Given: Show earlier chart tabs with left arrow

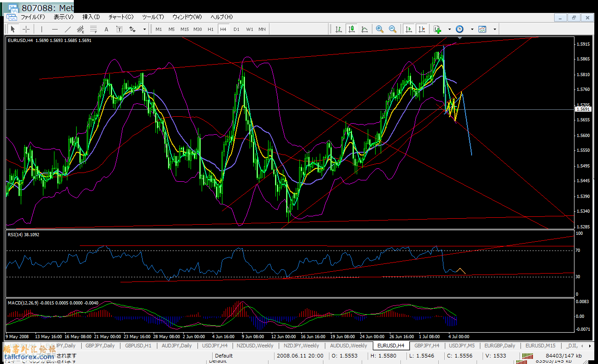Looking at the screenshot, I should coord(582,346).
